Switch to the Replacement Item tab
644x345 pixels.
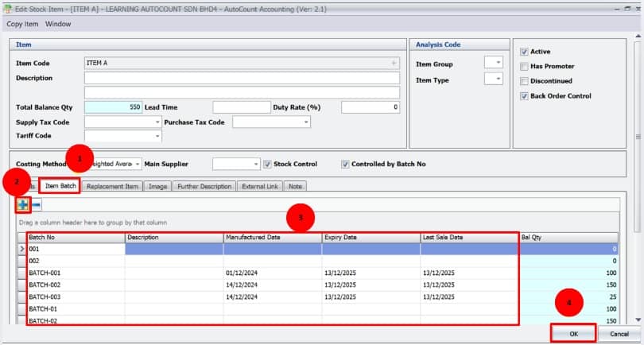click(112, 186)
